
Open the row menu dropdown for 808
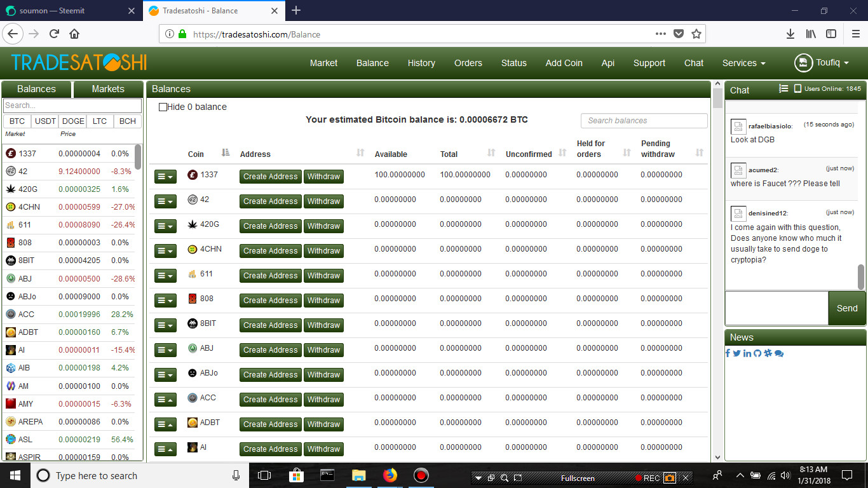165,301
